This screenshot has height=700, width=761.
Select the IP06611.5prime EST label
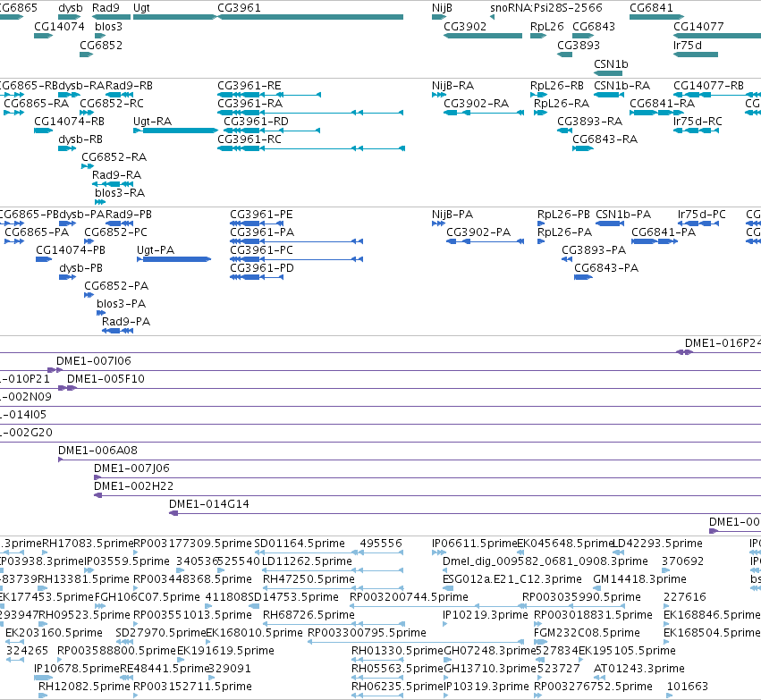(x=474, y=544)
